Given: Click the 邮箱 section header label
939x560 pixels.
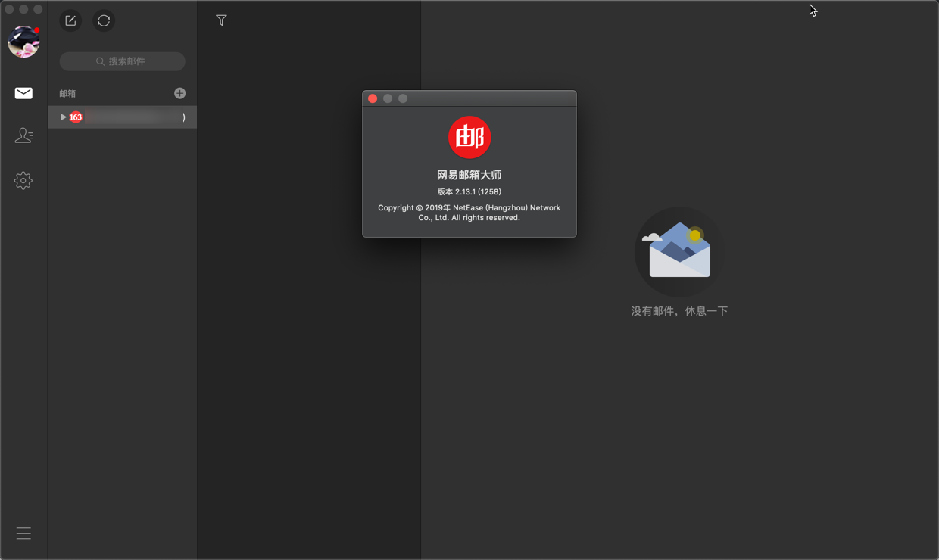Looking at the screenshot, I should point(67,94).
